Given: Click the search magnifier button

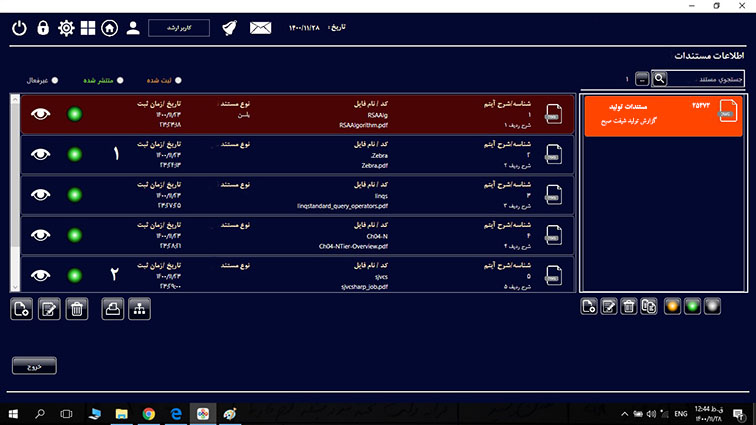Looking at the screenshot, I should pyautogui.click(x=659, y=78).
